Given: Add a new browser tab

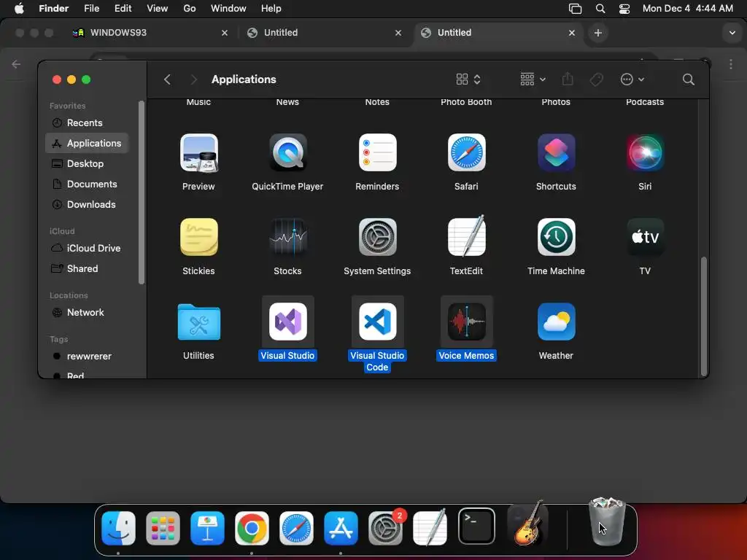Looking at the screenshot, I should click(598, 33).
